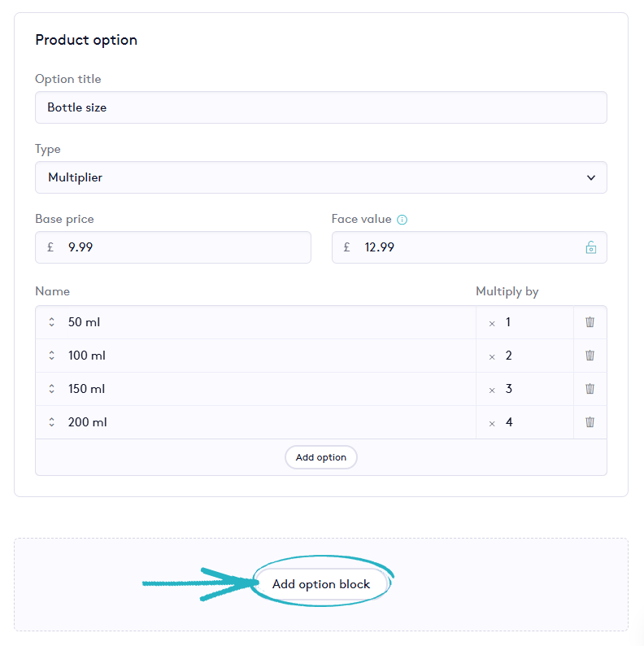This screenshot has height=646, width=644.
Task: Click reorder arrows beside 200 ml
Action: (51, 422)
